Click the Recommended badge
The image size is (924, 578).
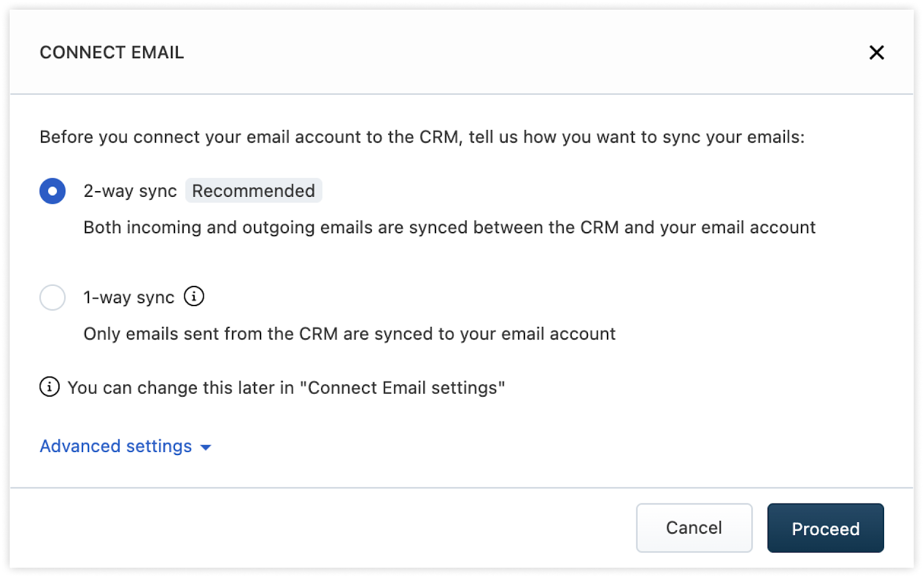point(254,191)
